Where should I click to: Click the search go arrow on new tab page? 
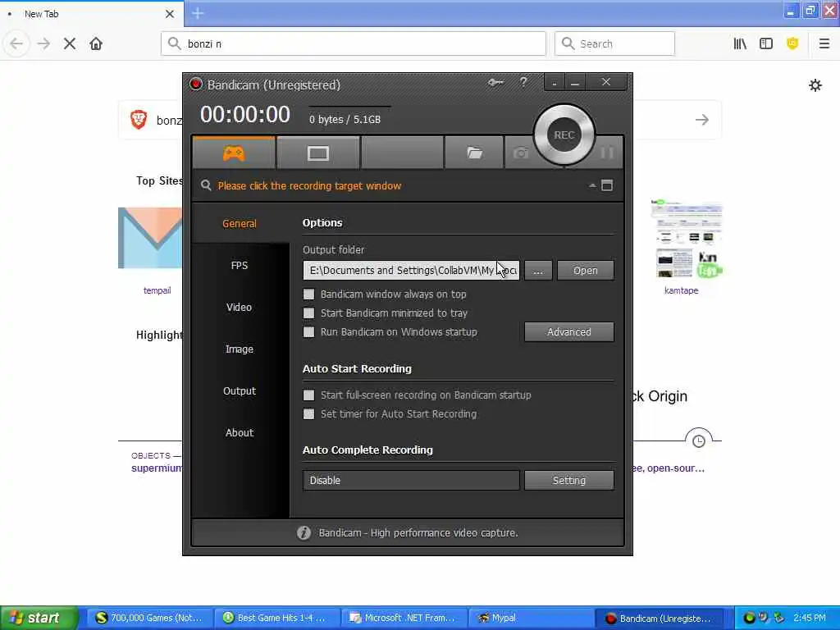702,120
